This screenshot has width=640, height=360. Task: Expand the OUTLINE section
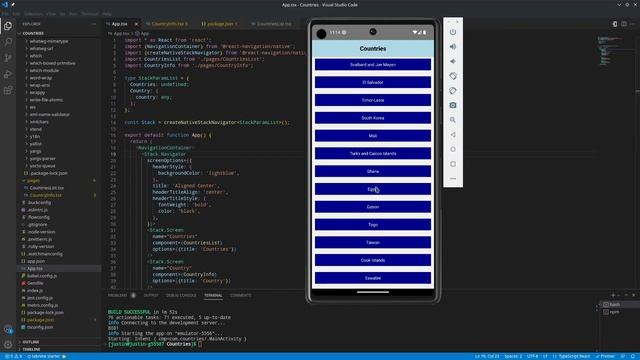(31, 342)
